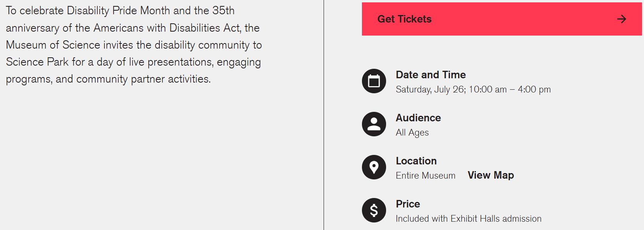
Task: Click the Price heading
Action: (408, 204)
